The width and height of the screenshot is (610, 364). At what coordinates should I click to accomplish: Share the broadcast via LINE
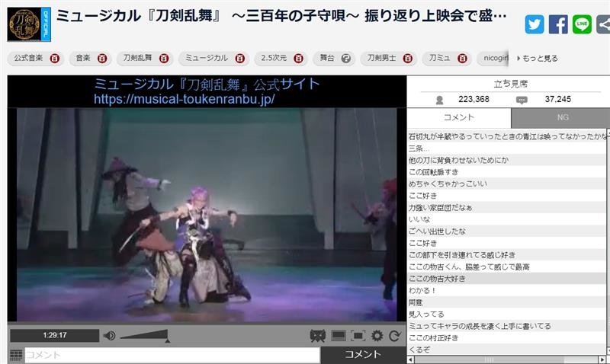click(582, 24)
